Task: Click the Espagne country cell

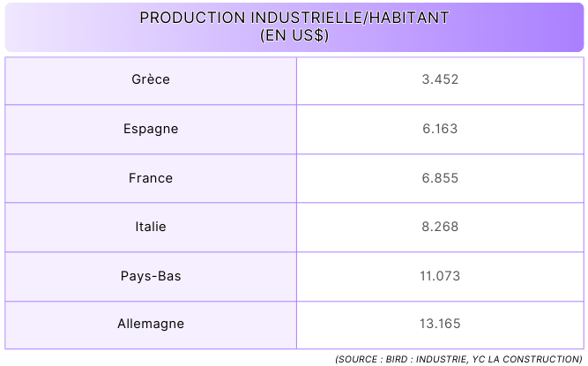Action: point(151,129)
